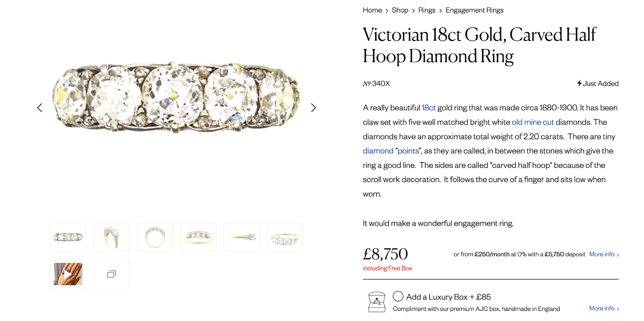Navigate to Shop breadcrumb
Screen dimensions: 644x321
coord(400,10)
